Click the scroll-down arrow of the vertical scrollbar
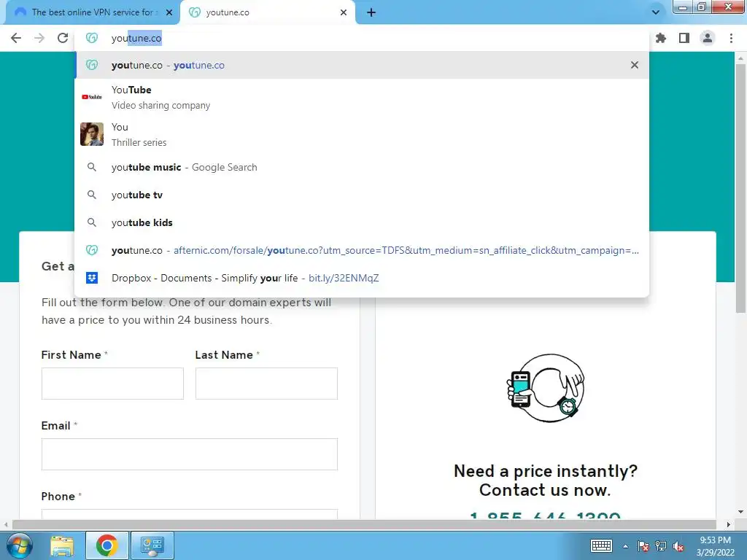The height and width of the screenshot is (560, 747). 740,513
